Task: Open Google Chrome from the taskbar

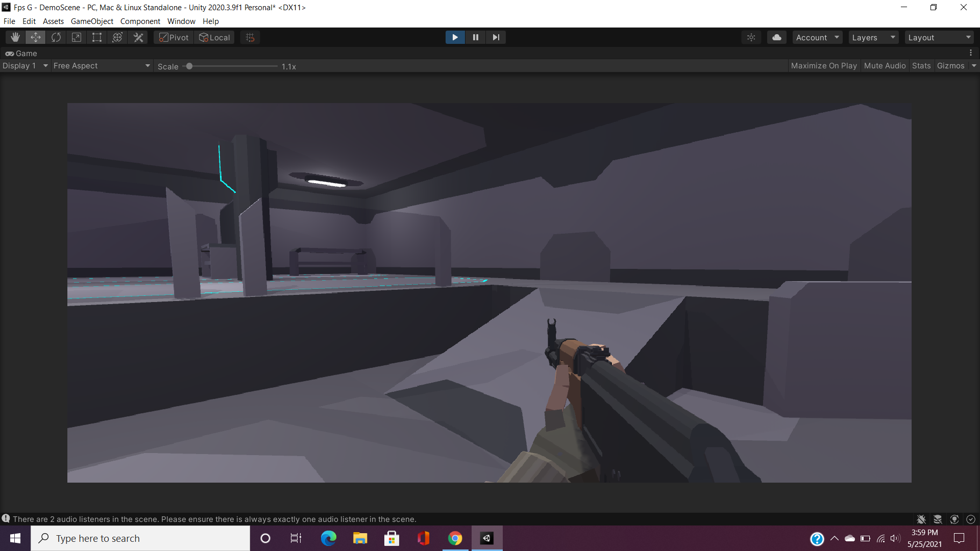Action: [455, 538]
